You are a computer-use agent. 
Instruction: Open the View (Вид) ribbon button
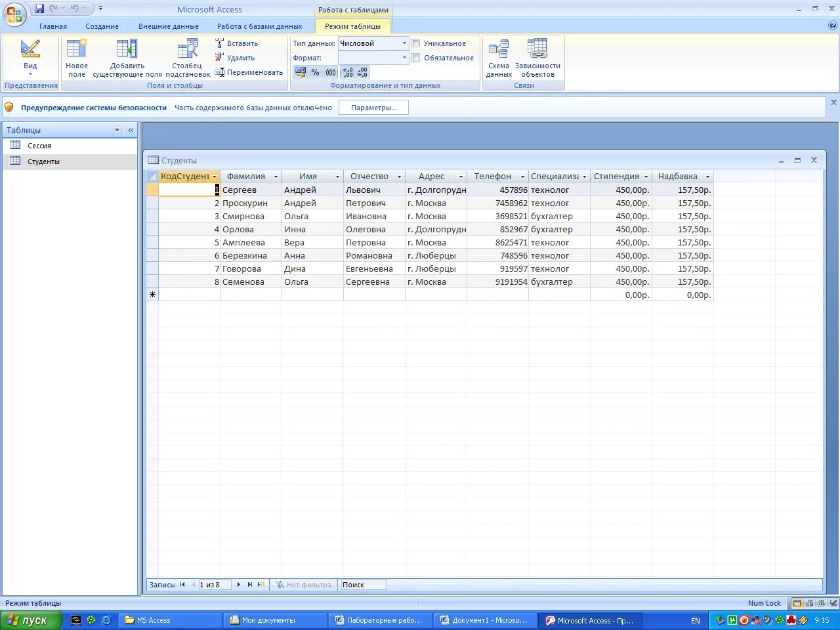(30, 58)
